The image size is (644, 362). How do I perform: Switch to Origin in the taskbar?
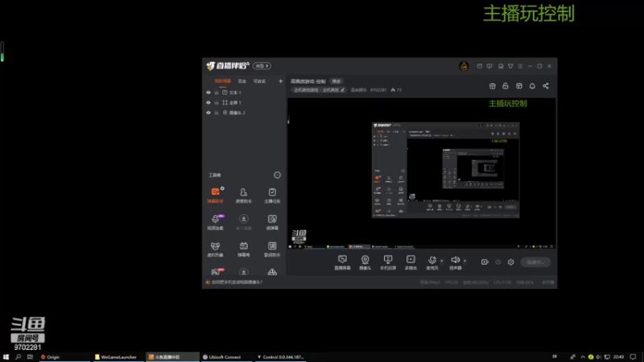tap(64, 357)
